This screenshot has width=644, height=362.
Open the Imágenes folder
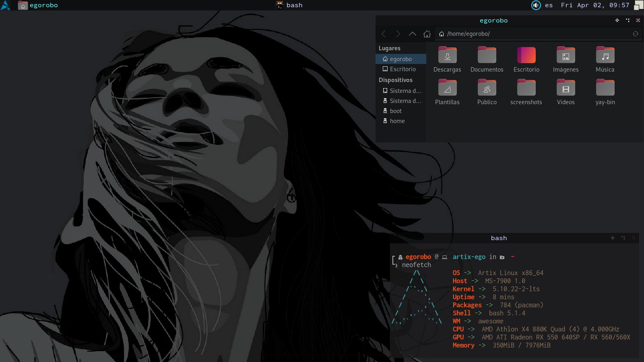click(x=566, y=56)
